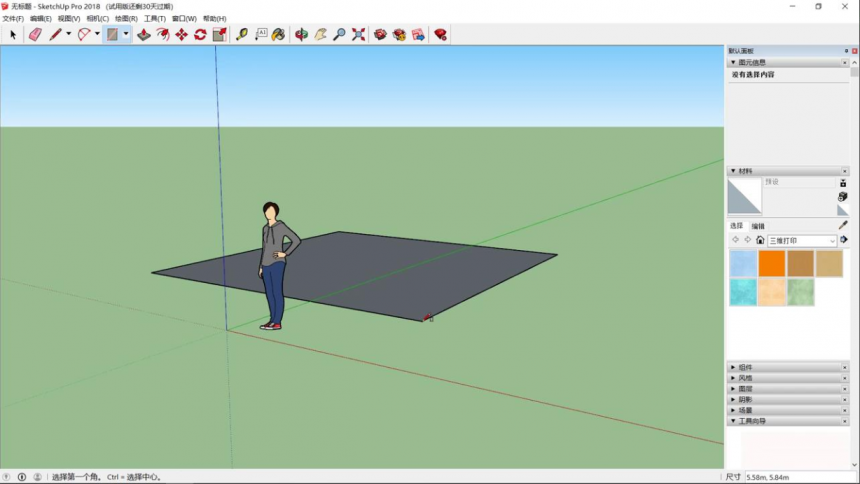Click the Zoom Extents tool
Image resolution: width=860 pixels, height=484 pixels.
358,35
